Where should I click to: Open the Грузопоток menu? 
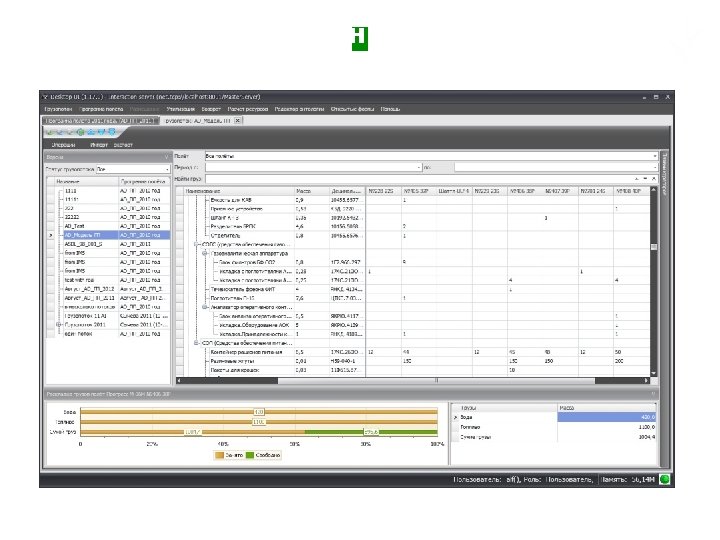pyautogui.click(x=58, y=109)
